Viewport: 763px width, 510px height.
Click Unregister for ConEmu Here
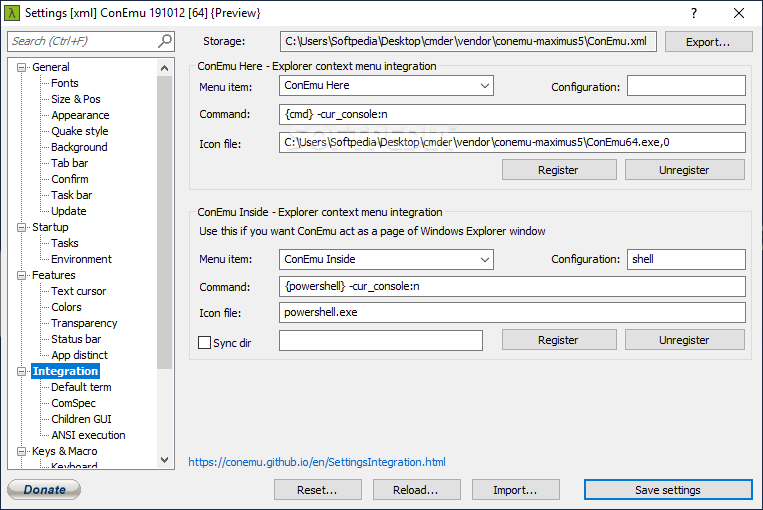[x=684, y=170]
